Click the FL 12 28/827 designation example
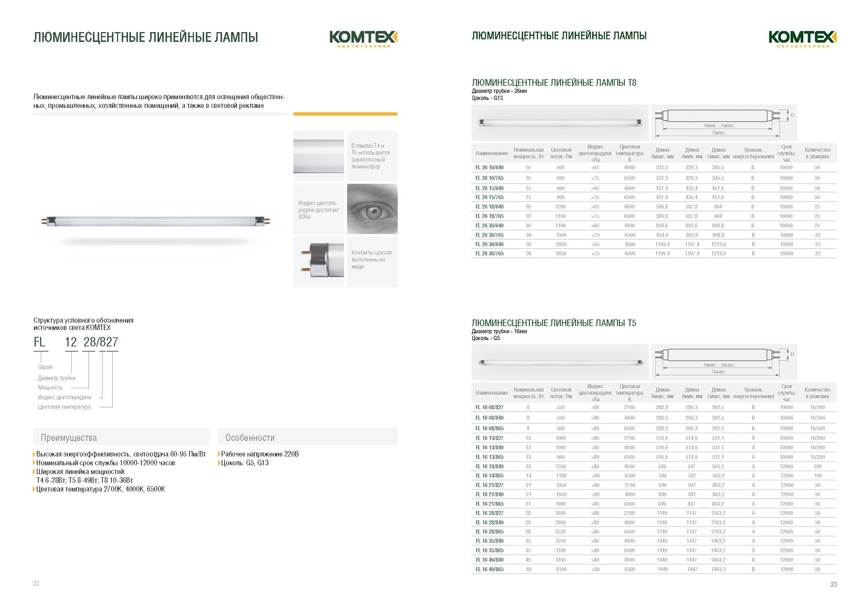The height and width of the screenshot is (614, 868). pyautogui.click(x=75, y=342)
